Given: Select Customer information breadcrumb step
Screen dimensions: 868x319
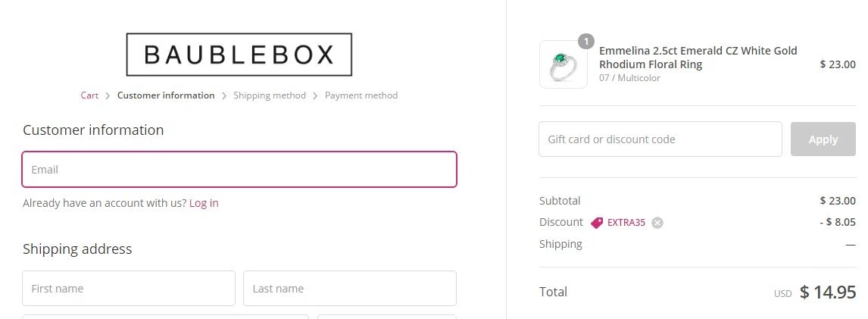Looking at the screenshot, I should tap(166, 95).
